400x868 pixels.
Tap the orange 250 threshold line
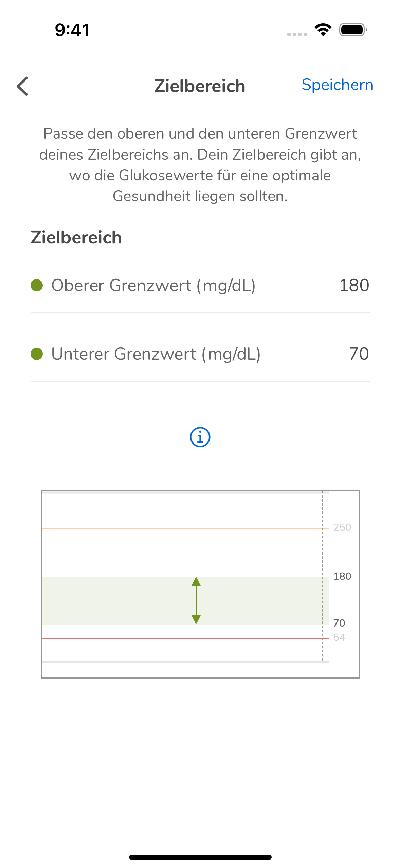tap(185, 528)
